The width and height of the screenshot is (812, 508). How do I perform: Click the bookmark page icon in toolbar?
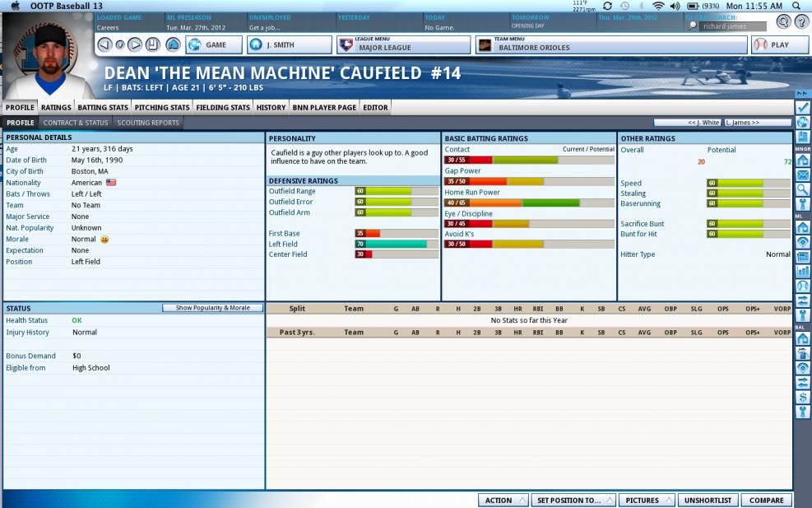152,44
